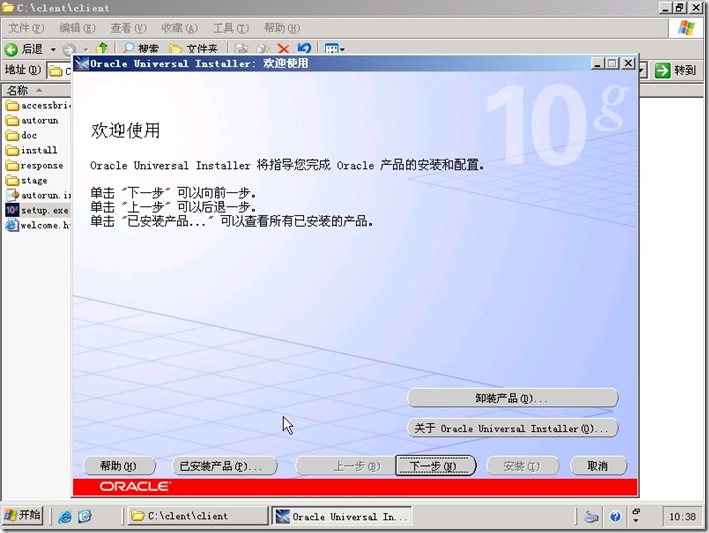Open the Favorites (收藏) menu in Explorer
Viewport: 709px width, 533px height.
pyautogui.click(x=180, y=28)
